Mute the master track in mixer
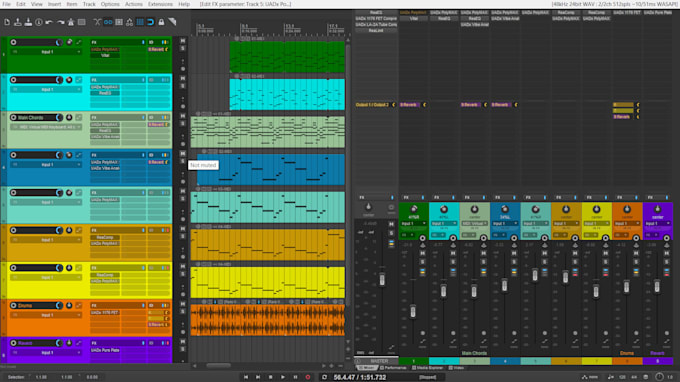 (x=391, y=224)
